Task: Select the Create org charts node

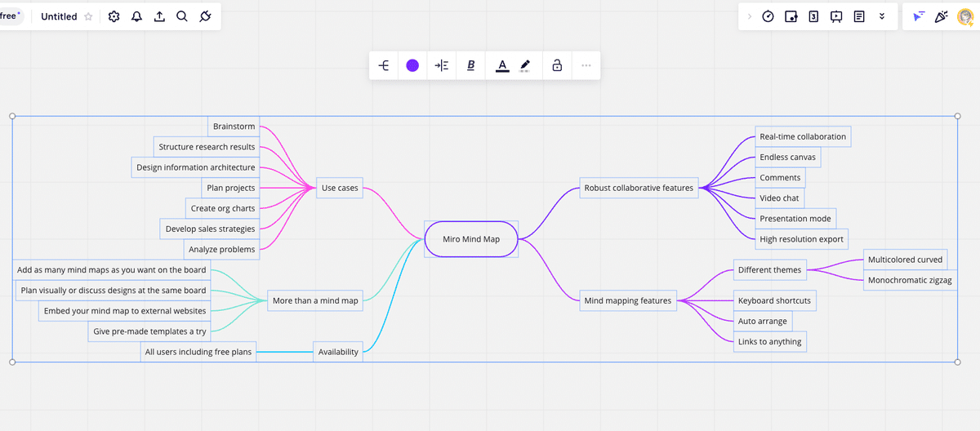Action: tap(223, 208)
